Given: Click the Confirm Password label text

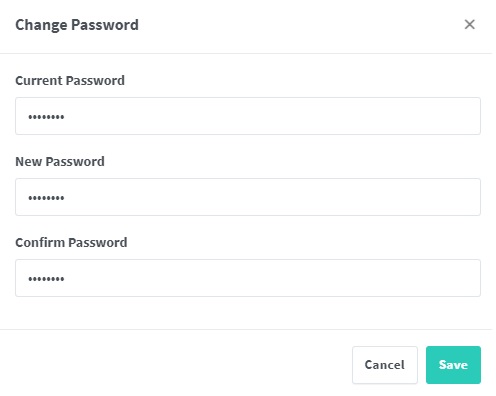Looking at the screenshot, I should tap(71, 243).
